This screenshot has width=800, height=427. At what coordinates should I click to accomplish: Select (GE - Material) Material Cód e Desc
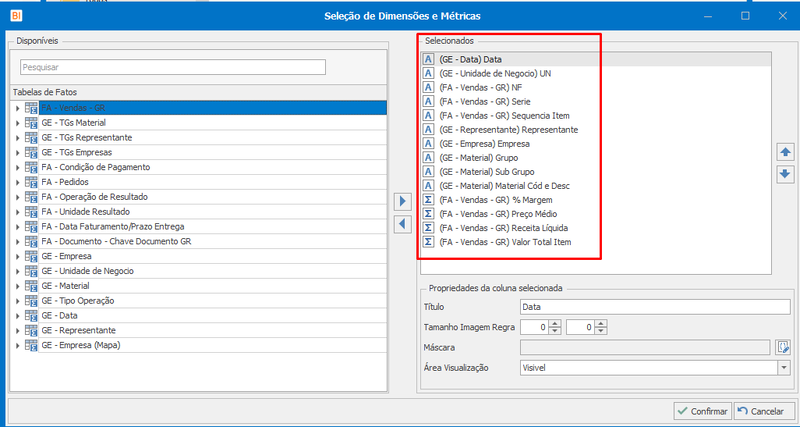coord(596,186)
